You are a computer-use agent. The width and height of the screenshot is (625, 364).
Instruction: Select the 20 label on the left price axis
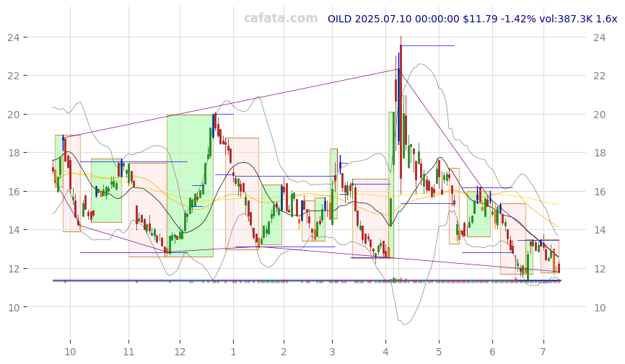(13, 115)
